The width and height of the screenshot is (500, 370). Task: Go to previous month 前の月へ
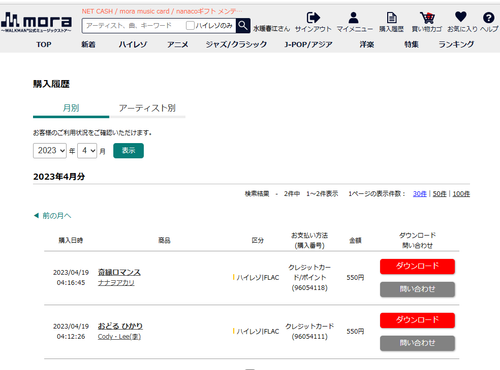[x=53, y=216]
